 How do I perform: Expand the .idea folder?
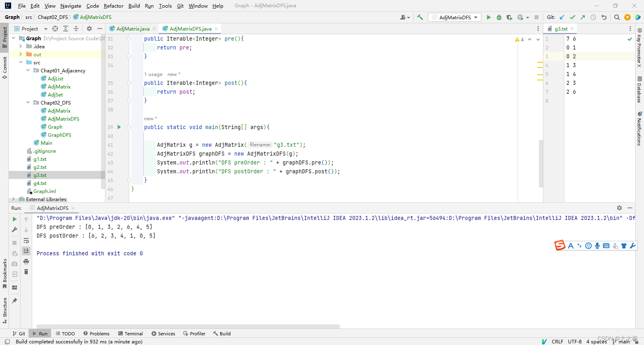pyautogui.click(x=21, y=46)
